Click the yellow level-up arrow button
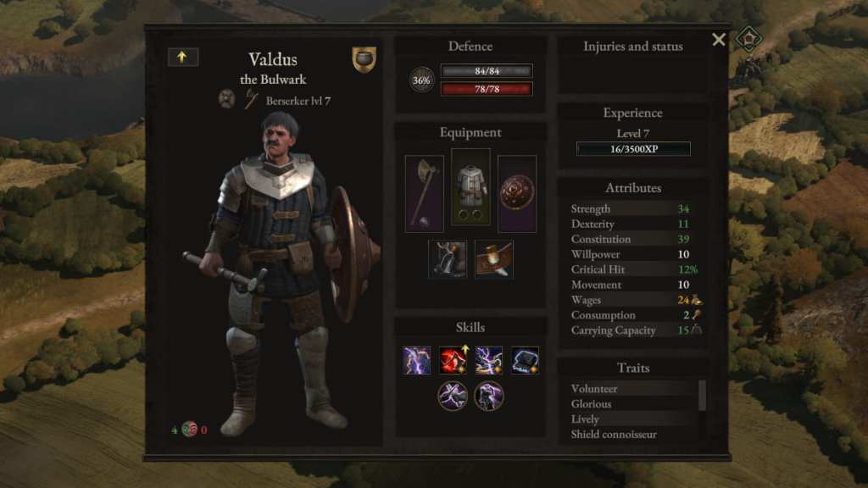Image resolution: width=868 pixels, height=488 pixels. coord(183,57)
